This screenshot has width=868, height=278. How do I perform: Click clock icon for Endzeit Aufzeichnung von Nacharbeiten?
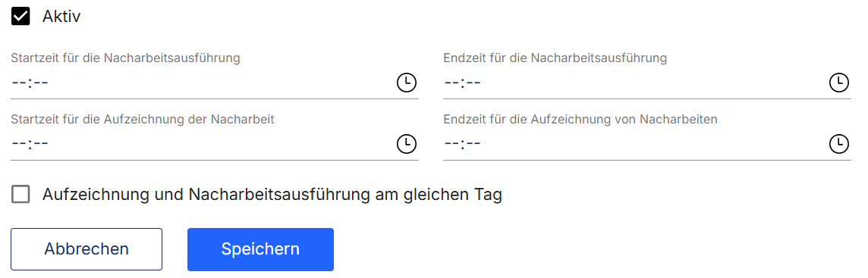coord(838,144)
